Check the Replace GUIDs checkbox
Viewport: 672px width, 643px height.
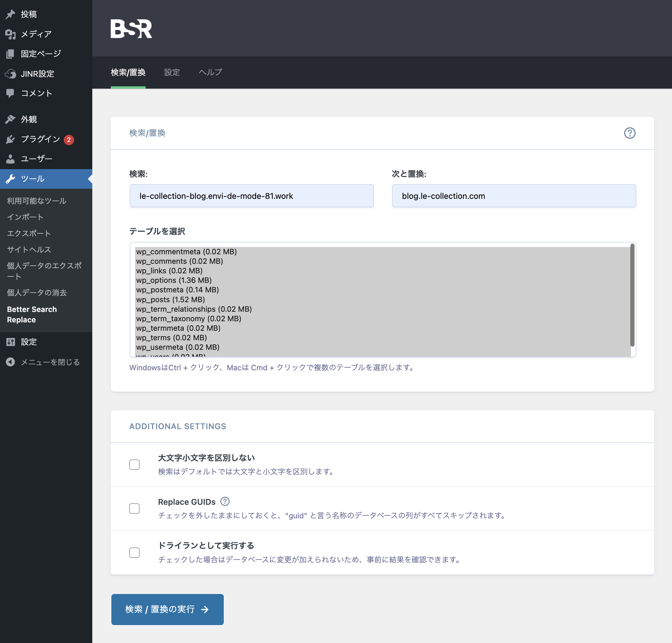click(x=134, y=509)
